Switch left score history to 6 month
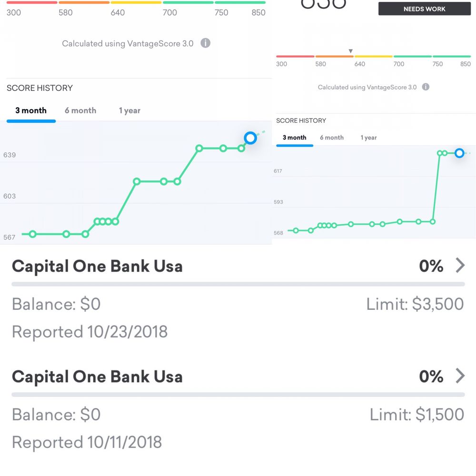Image resolution: width=476 pixels, height=476 pixels. click(x=80, y=110)
